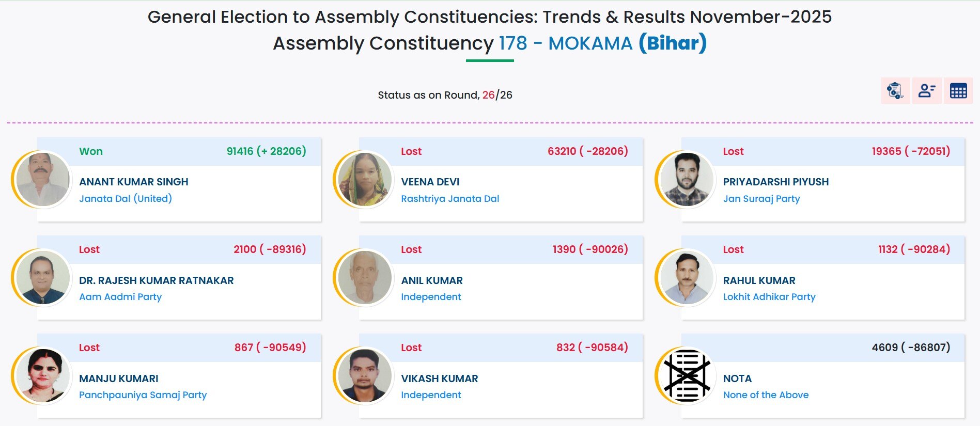The width and height of the screenshot is (980, 426).
Task: Click the MOKAMA (Bihar) constituency heading
Action: (x=627, y=43)
